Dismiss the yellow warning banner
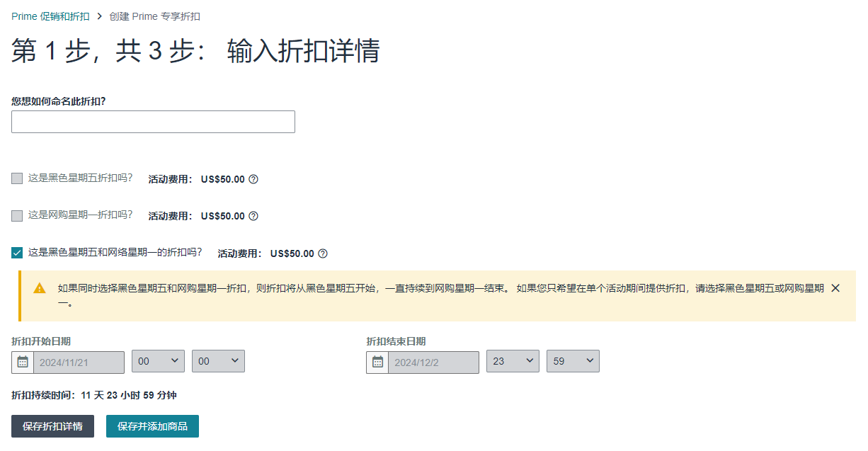Viewport: 868px width, 451px height. click(835, 288)
